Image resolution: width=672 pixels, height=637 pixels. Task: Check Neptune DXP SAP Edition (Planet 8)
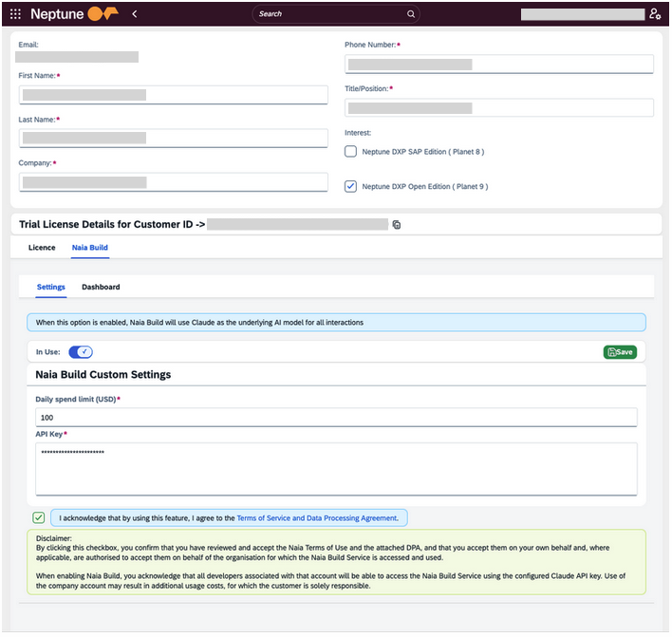pyautogui.click(x=350, y=151)
